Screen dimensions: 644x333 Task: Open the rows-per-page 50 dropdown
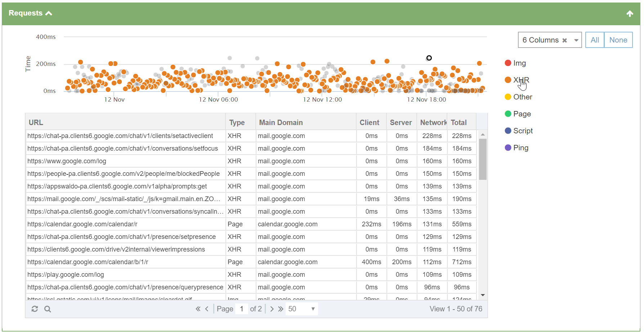pos(301,309)
